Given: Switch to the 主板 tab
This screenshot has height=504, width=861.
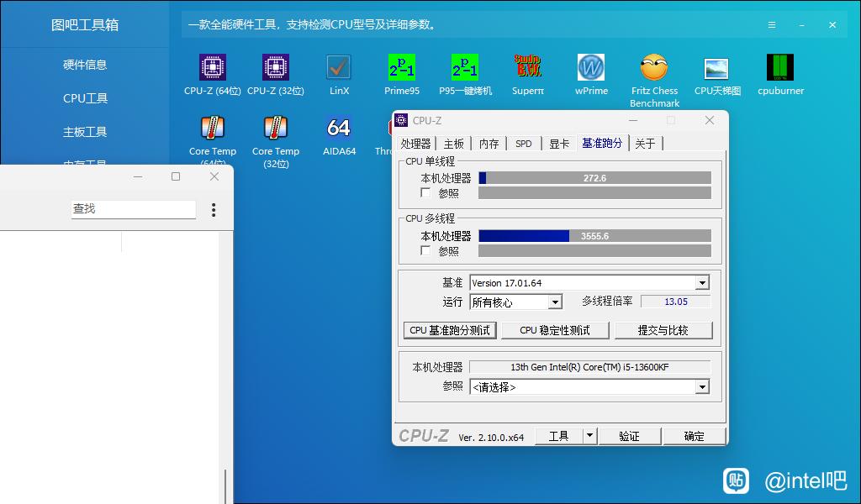Looking at the screenshot, I should pos(454,144).
